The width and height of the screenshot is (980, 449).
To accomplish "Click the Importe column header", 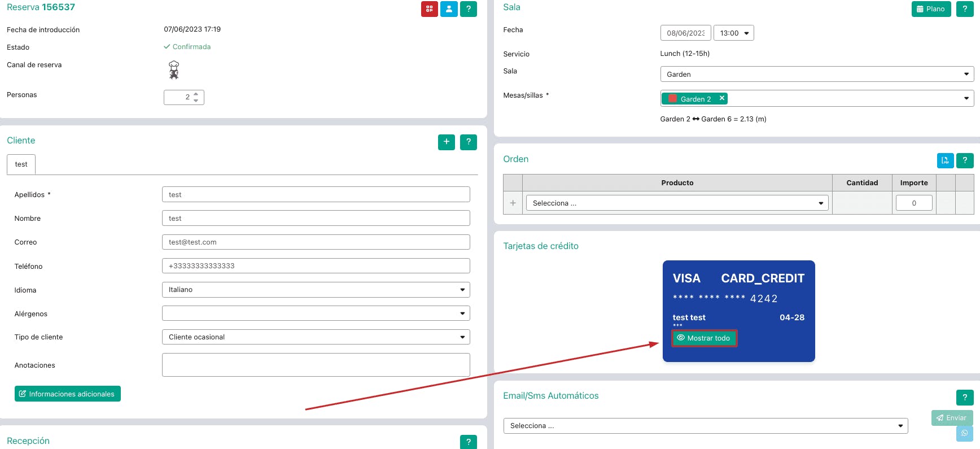I will point(914,182).
